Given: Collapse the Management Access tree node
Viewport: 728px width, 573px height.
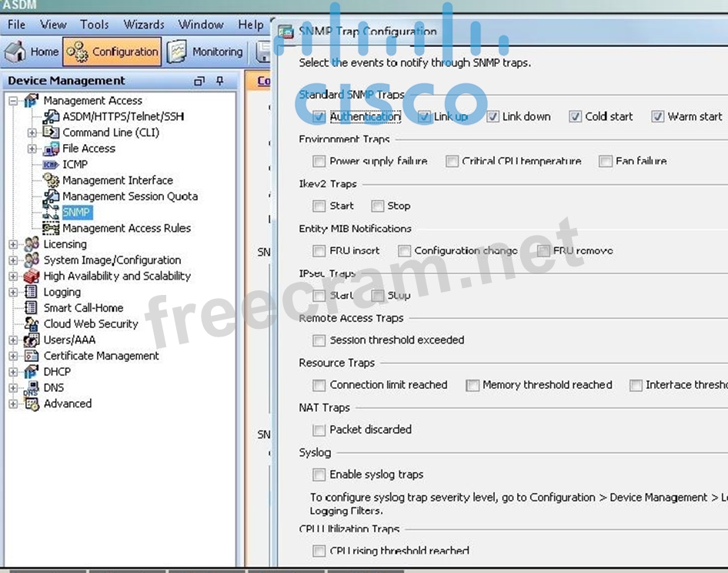Looking at the screenshot, I should pos(13,101).
